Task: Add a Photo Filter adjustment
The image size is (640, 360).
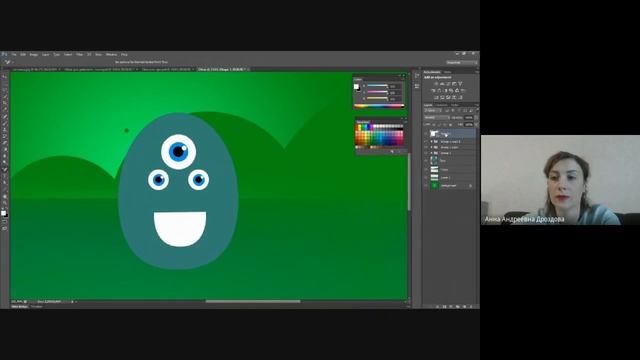Action: [x=452, y=90]
